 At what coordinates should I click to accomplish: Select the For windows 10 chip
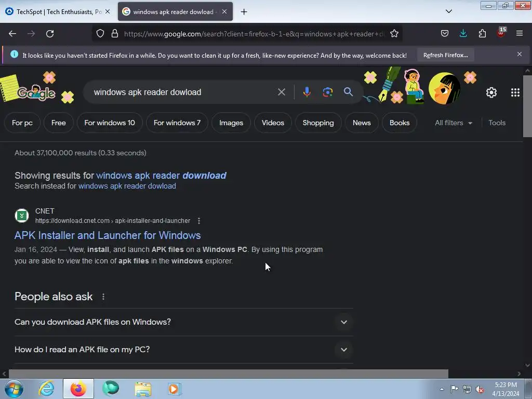pyautogui.click(x=110, y=123)
